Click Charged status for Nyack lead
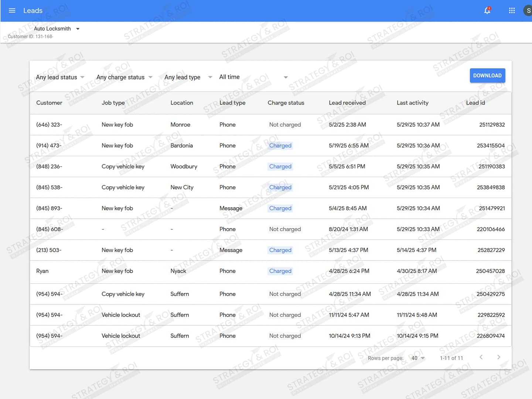Screen dimensions: 532x399 [x=280, y=271]
